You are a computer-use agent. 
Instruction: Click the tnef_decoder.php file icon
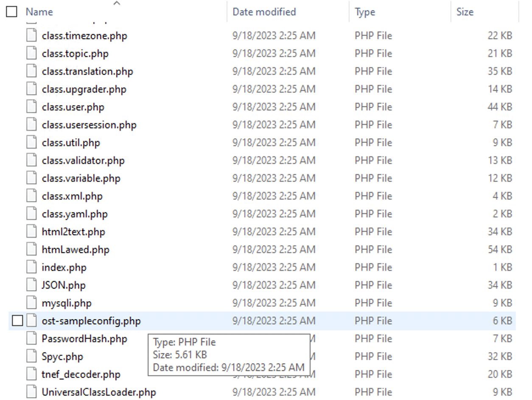tap(32, 375)
